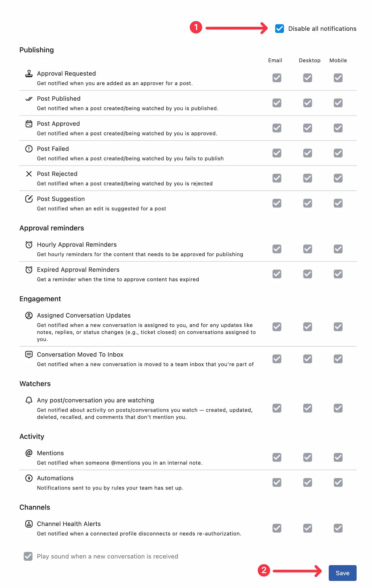
Task: Click the Channel Health Alerts icon
Action: (29, 524)
